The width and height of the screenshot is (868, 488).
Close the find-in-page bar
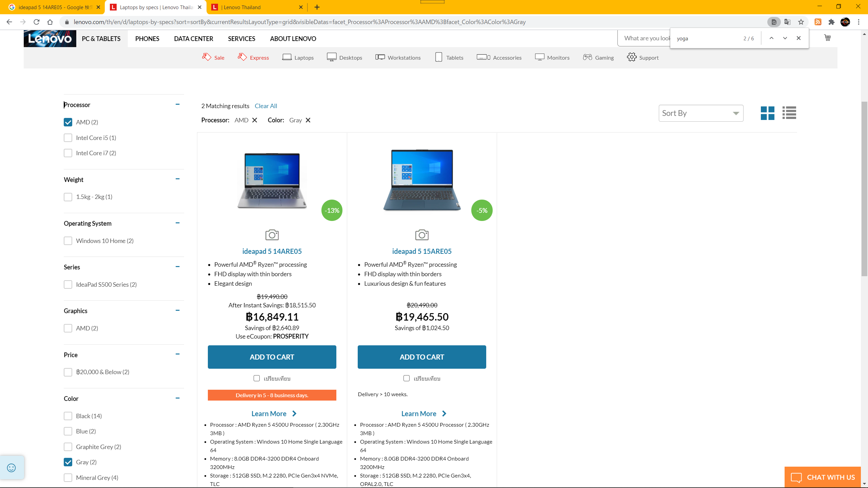(x=798, y=38)
